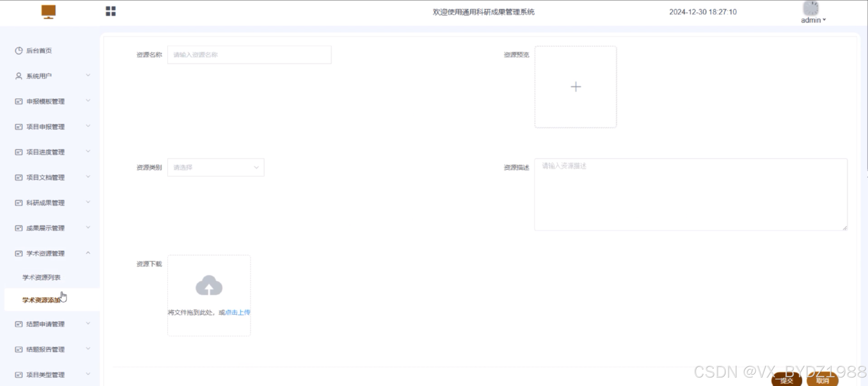Click the admin avatar image
868x386 pixels.
pos(811,8)
